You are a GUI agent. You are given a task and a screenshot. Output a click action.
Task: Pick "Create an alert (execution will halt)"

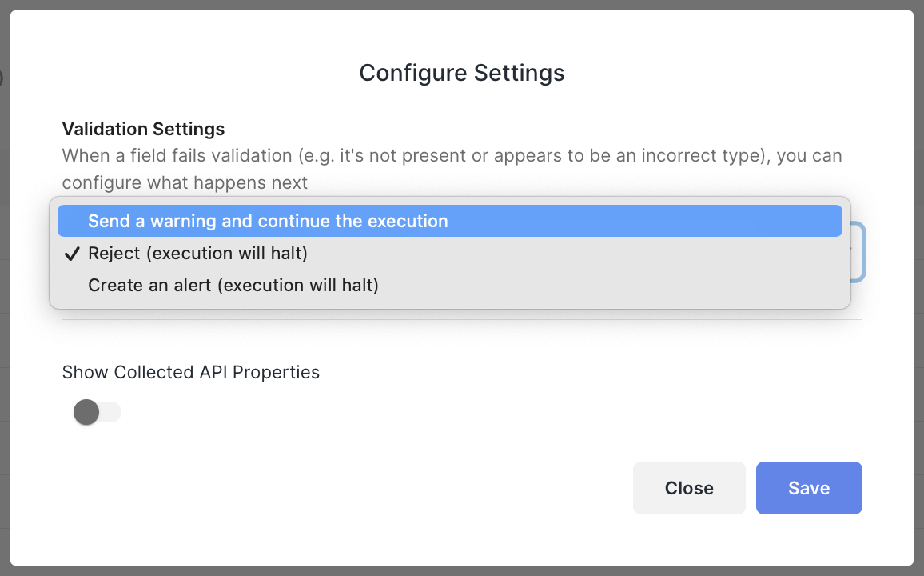[x=233, y=285]
